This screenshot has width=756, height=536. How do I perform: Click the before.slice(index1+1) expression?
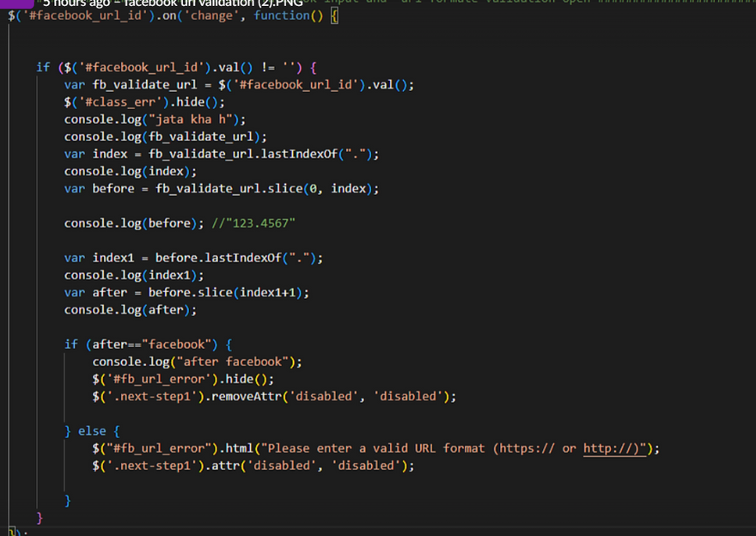(x=228, y=292)
